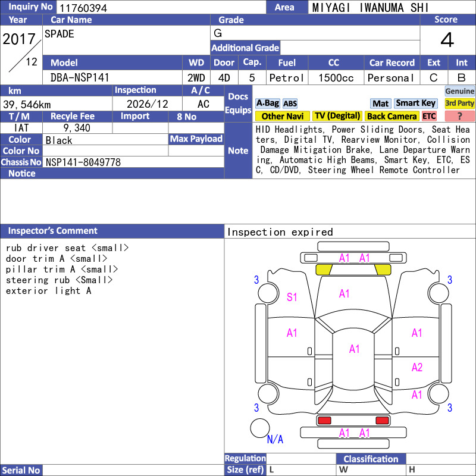This screenshot has width=476, height=476.
Task: Click the 3rd Party yellow tag
Action: (x=459, y=104)
